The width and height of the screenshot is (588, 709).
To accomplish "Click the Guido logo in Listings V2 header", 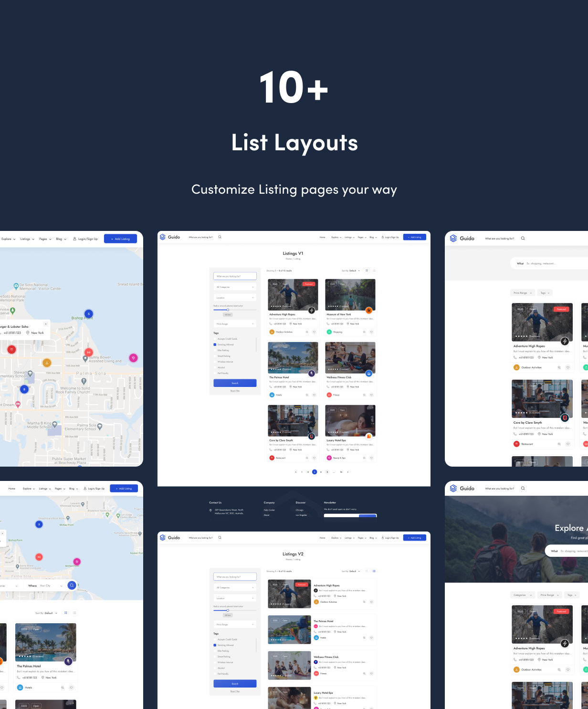I will tap(170, 538).
